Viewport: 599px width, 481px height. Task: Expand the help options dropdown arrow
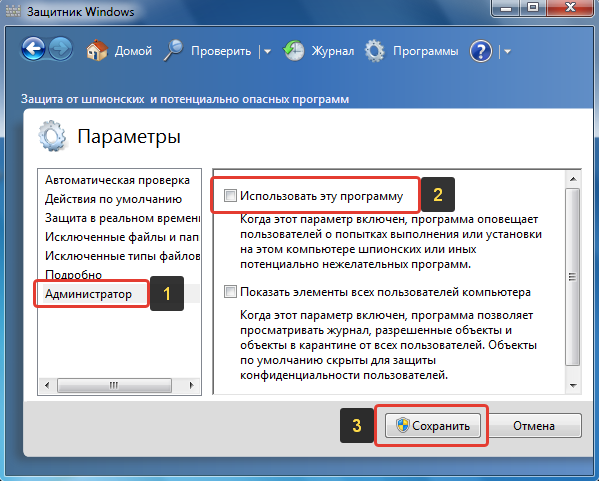507,51
